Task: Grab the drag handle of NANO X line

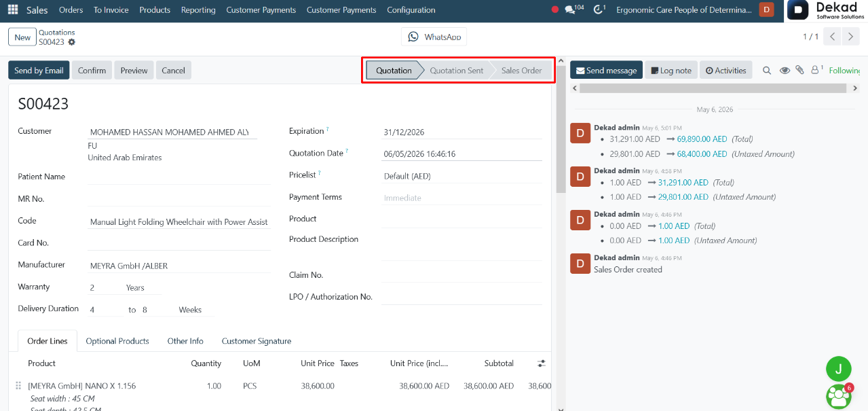Action: 18,386
